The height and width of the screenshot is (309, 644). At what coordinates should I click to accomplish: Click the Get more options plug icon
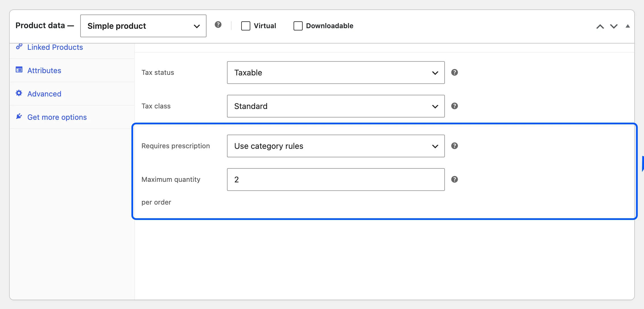point(19,116)
